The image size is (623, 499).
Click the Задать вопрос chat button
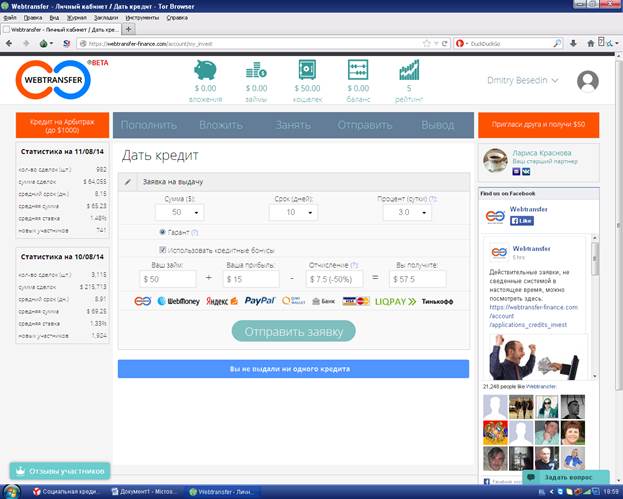566,477
